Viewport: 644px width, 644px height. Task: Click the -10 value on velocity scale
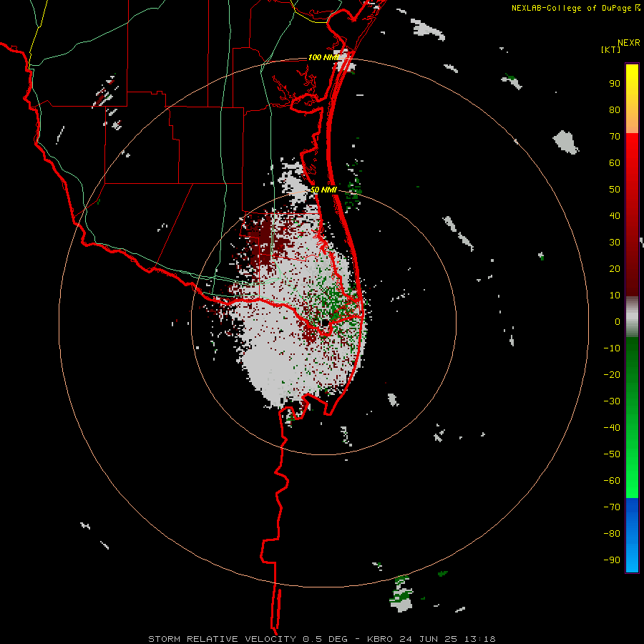tap(612, 348)
